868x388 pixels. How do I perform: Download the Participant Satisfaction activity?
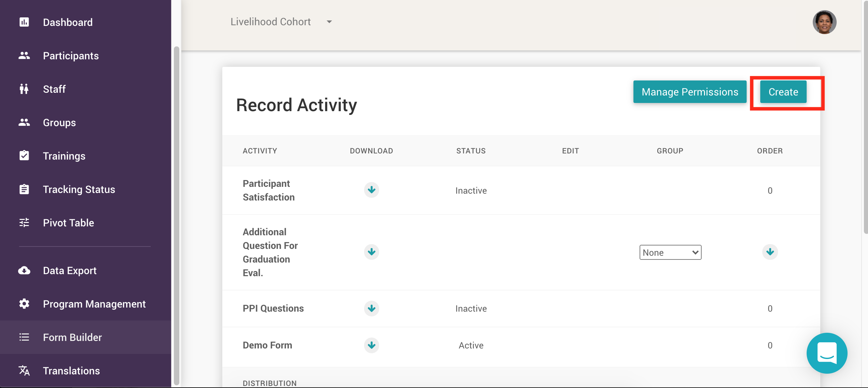coord(371,190)
